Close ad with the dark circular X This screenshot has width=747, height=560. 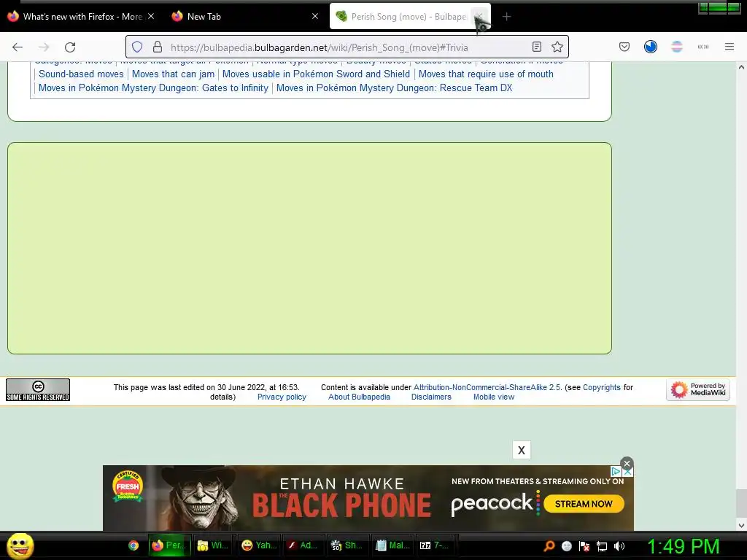tap(627, 463)
